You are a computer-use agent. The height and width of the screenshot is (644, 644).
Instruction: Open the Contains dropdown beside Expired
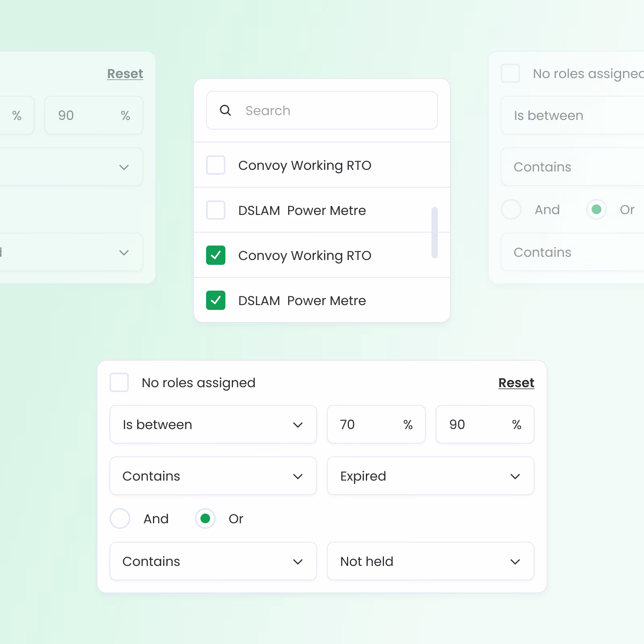tap(213, 476)
